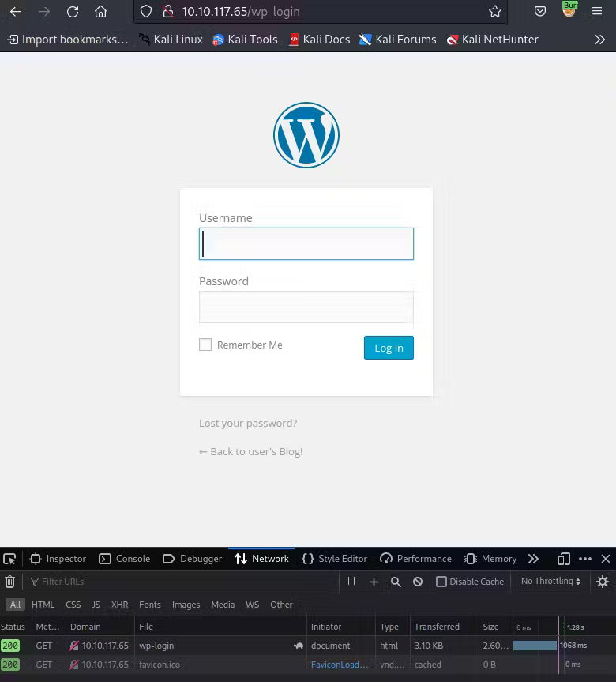The image size is (616, 682).
Task: Show more devtools tabs with the chevron
Action: coord(533,559)
